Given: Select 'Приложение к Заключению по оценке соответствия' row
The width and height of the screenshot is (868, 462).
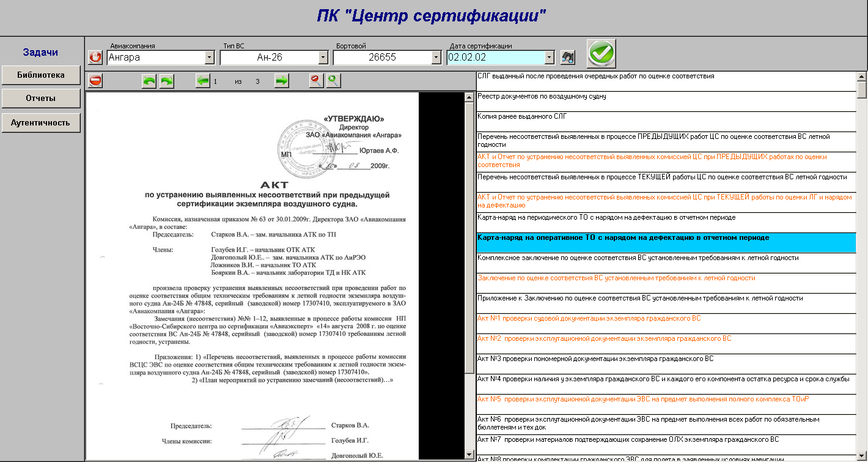Looking at the screenshot, I should (666, 304).
